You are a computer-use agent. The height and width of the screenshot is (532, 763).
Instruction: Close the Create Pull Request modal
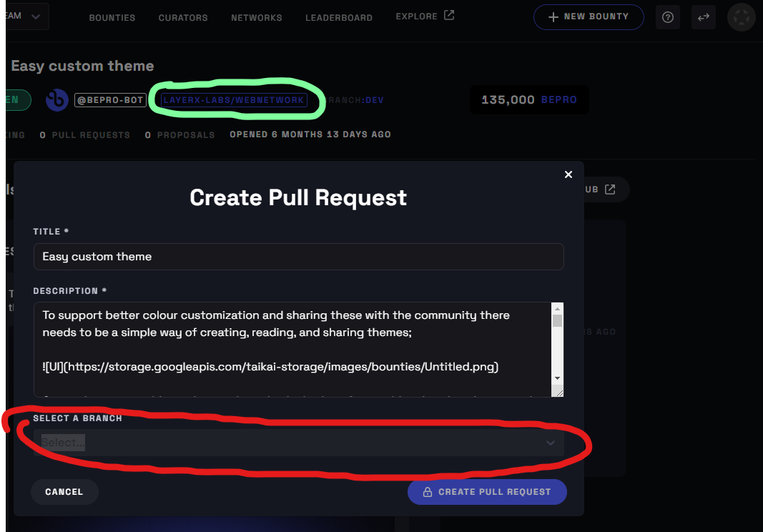click(x=568, y=174)
